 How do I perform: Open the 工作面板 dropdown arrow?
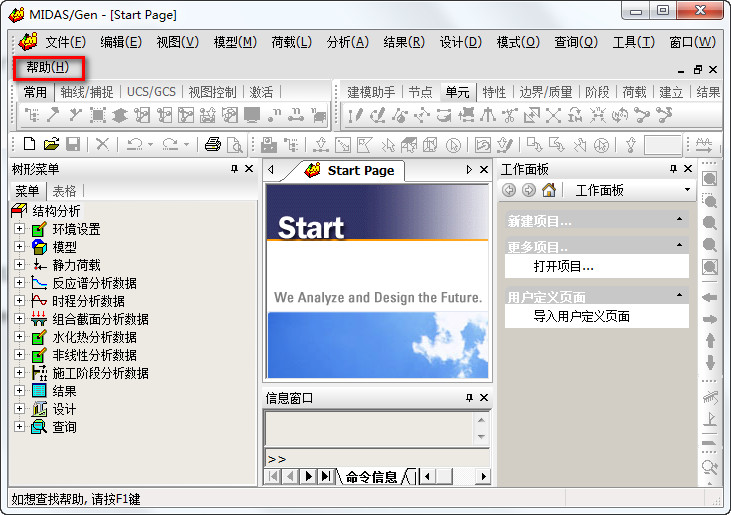point(687,190)
